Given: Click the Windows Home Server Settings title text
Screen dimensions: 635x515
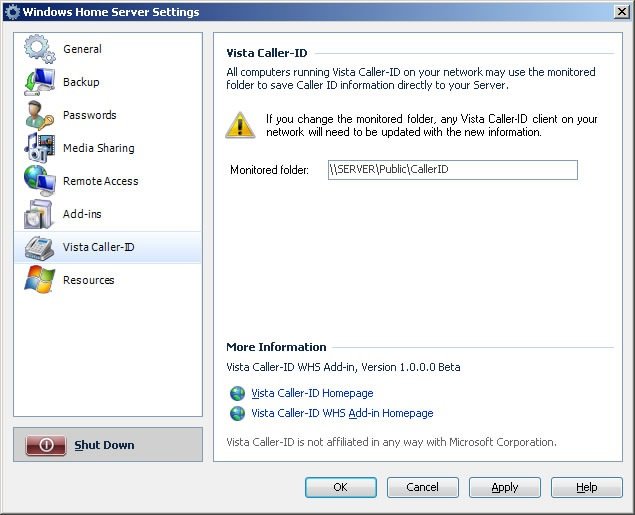Looking at the screenshot, I should (x=111, y=12).
